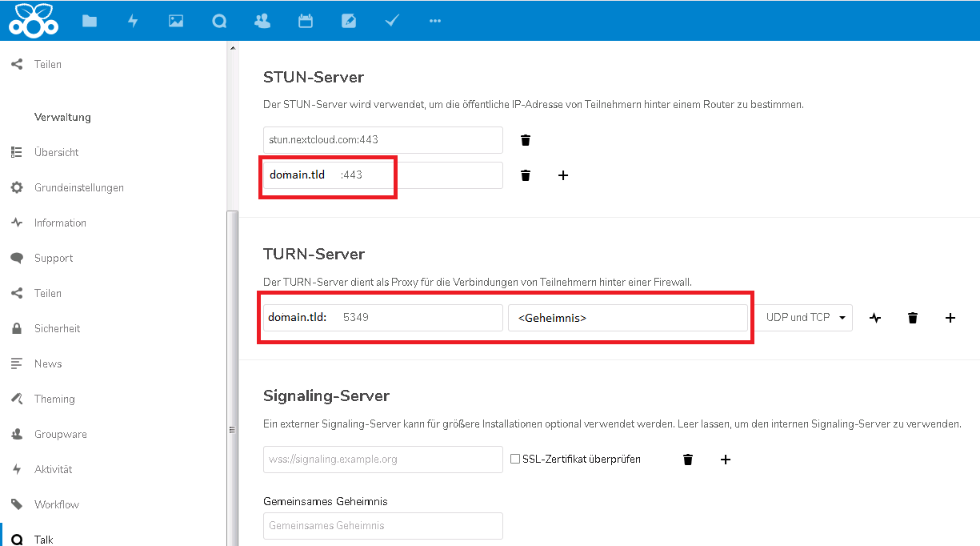Open the Activity lightning icon in header
Screen dimensions: 980x546
(133, 21)
